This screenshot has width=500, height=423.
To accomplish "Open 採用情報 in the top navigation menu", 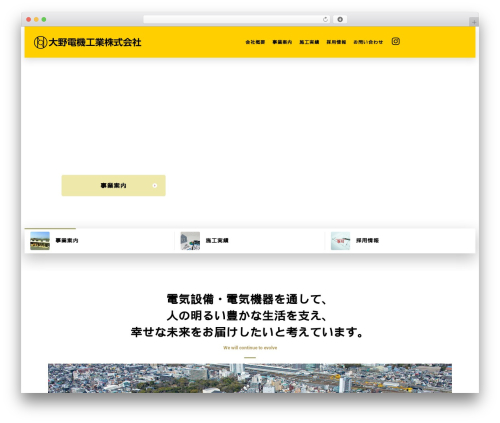I will (x=336, y=42).
